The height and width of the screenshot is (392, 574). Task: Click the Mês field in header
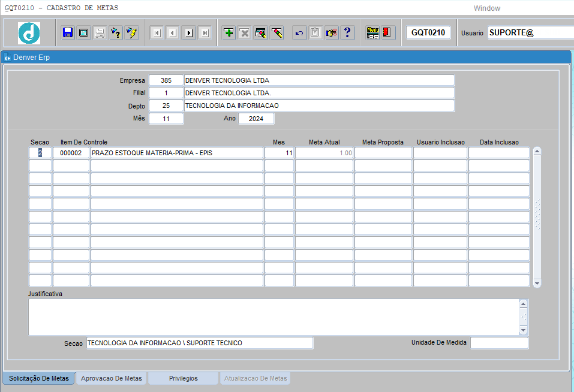point(166,119)
